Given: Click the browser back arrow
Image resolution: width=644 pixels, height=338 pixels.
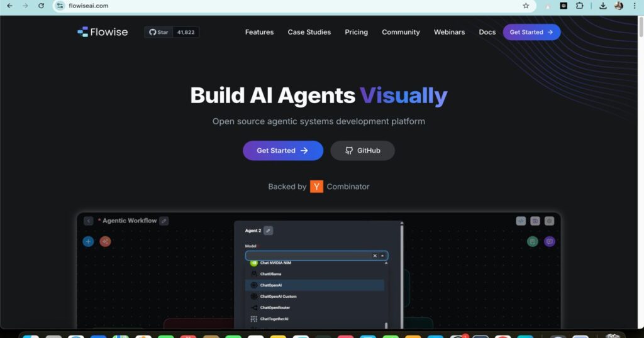Looking at the screenshot, I should pos(10,6).
